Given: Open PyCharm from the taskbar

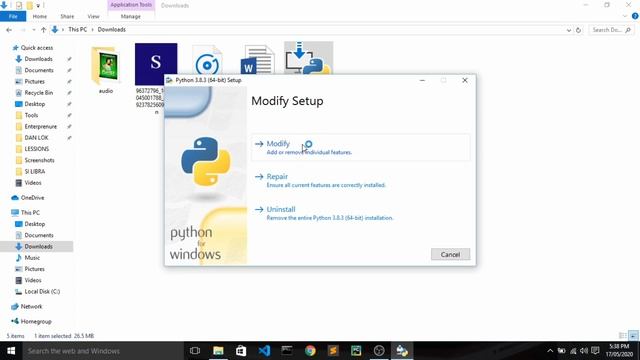Looking at the screenshot, I should (356, 351).
